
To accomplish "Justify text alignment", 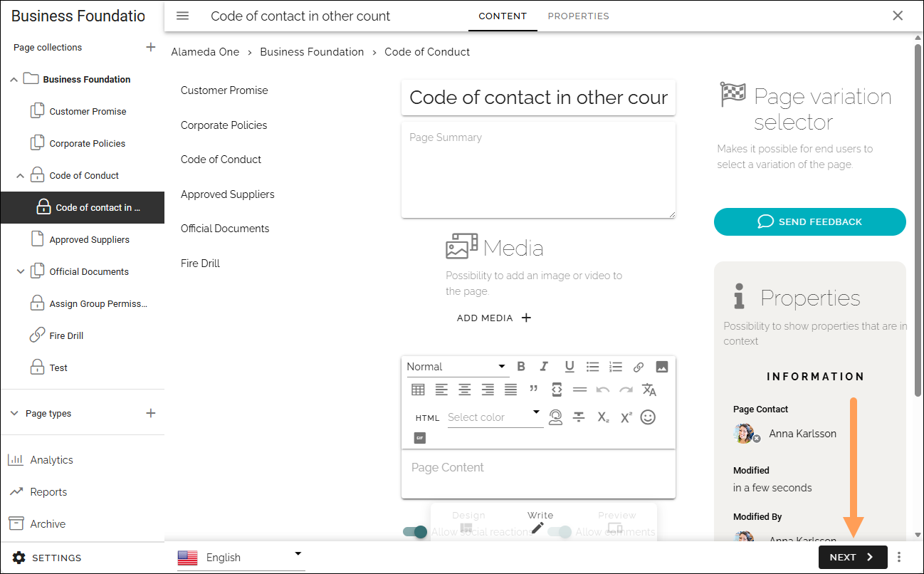I will pos(510,390).
